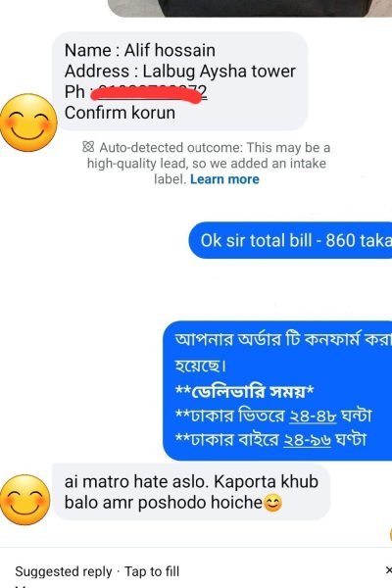392x588 pixels.
Task: Open the 24-48 hours underlined link
Action: [x=313, y=416]
